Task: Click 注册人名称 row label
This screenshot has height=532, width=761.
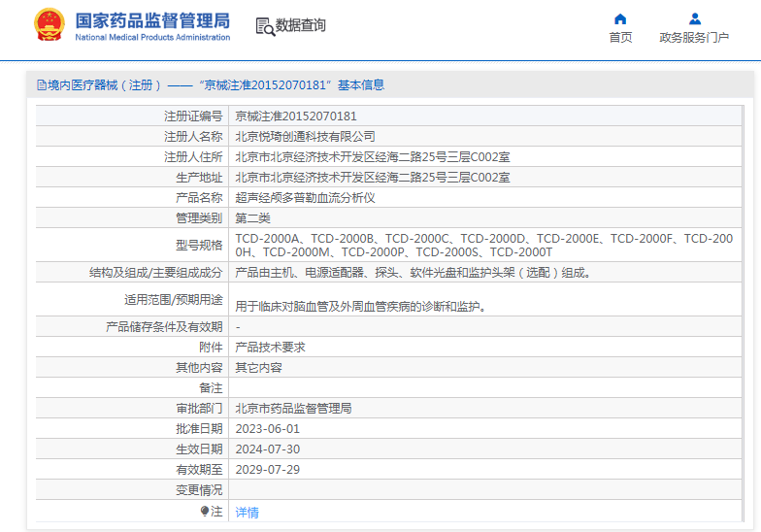Action: click(x=192, y=137)
